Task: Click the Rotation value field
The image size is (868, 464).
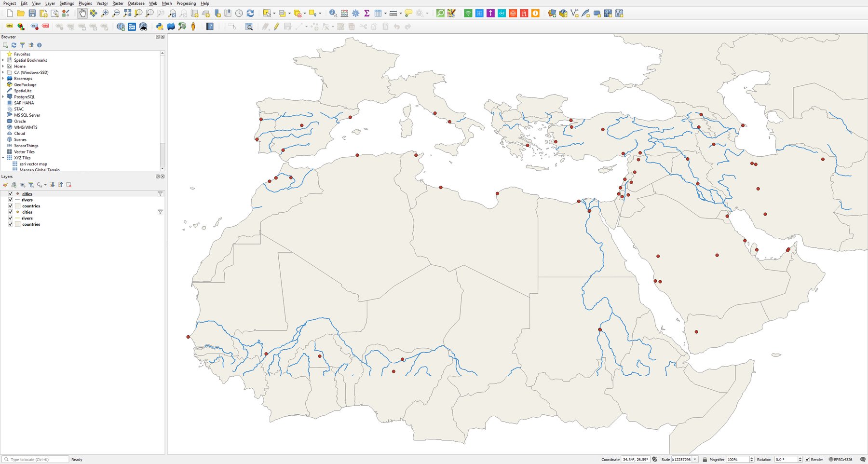Action: coord(786,460)
